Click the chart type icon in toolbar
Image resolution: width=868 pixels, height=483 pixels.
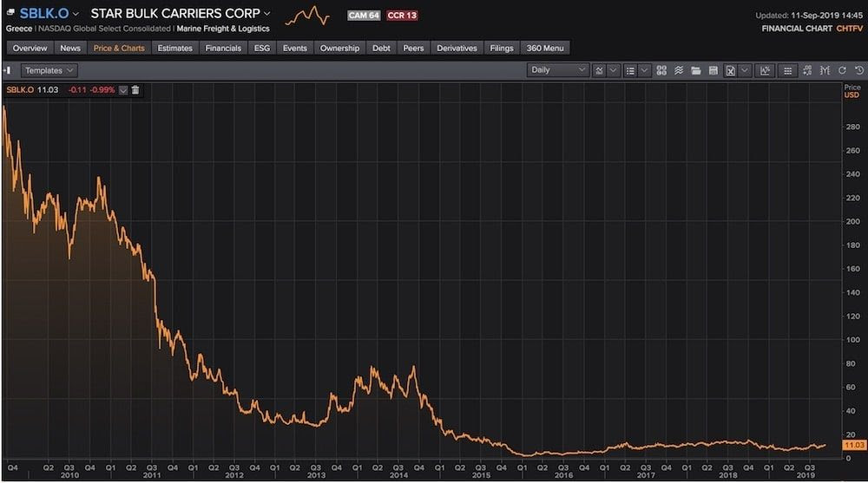[x=599, y=70]
